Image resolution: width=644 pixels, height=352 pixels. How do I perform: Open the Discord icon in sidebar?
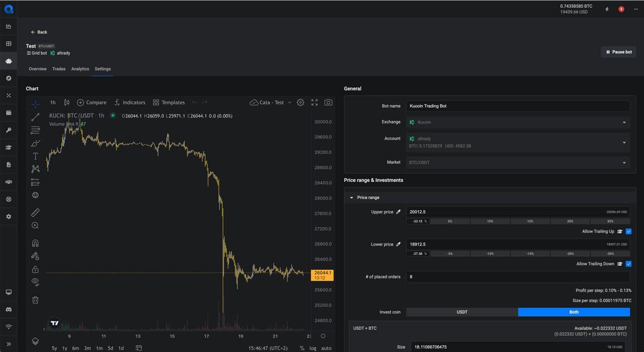8,309
